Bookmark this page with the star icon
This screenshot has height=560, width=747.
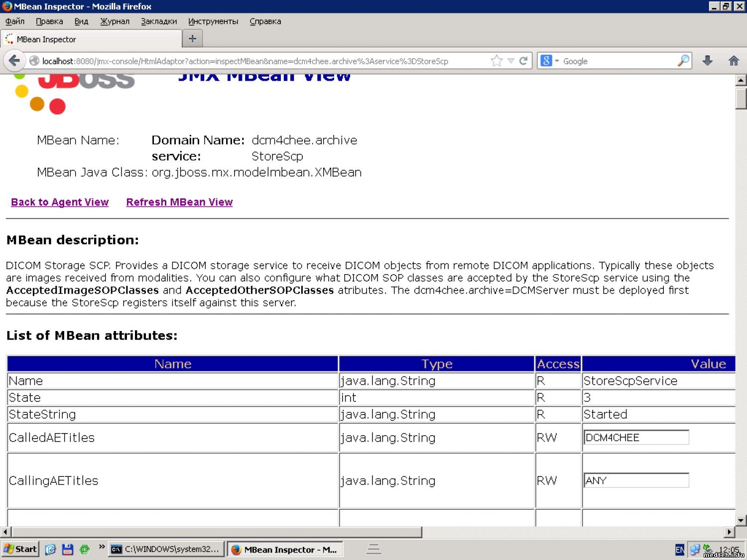pyautogui.click(x=497, y=61)
